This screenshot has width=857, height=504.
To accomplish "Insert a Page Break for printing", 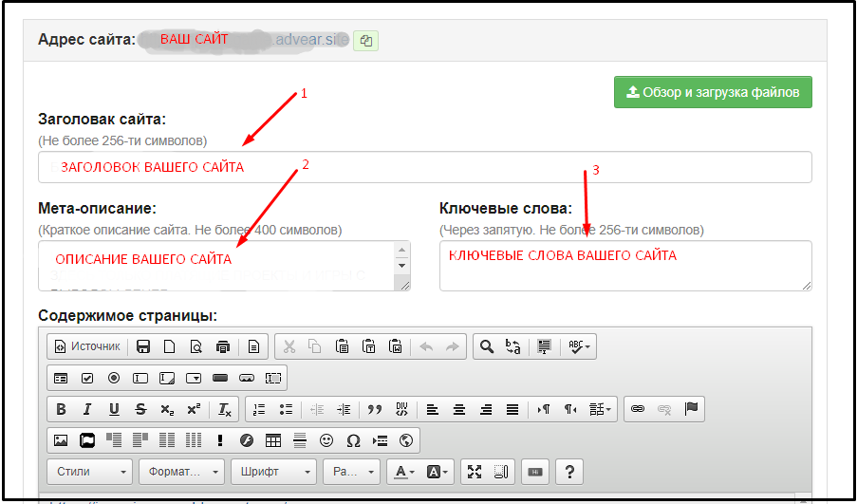I will pyautogui.click(x=380, y=440).
